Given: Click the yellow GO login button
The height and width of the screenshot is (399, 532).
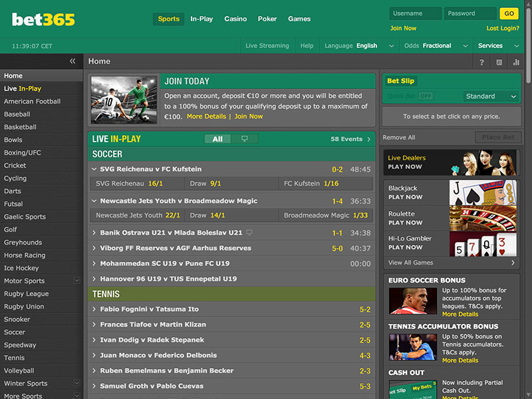Looking at the screenshot, I should [x=509, y=13].
